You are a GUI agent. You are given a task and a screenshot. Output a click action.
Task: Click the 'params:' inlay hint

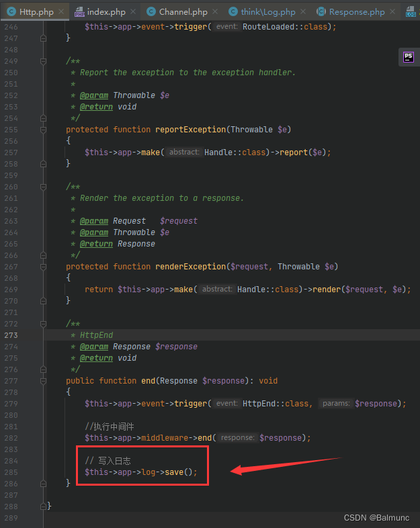tap(336, 404)
